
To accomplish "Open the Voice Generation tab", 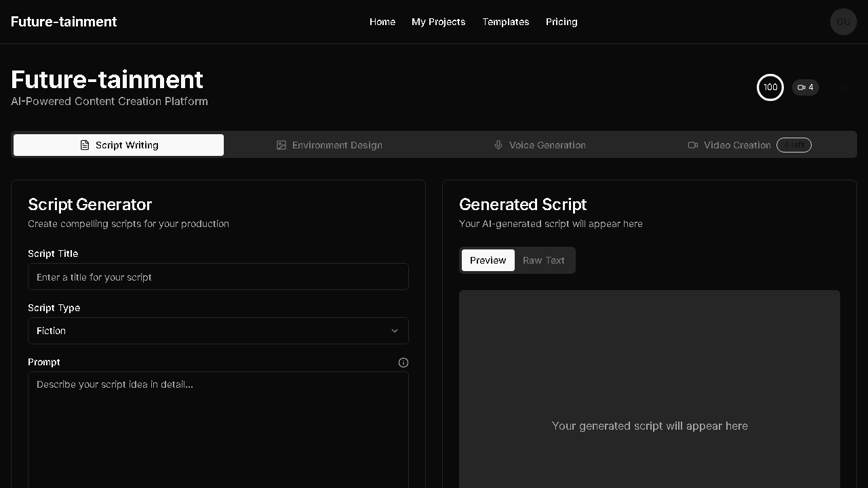I will point(539,145).
